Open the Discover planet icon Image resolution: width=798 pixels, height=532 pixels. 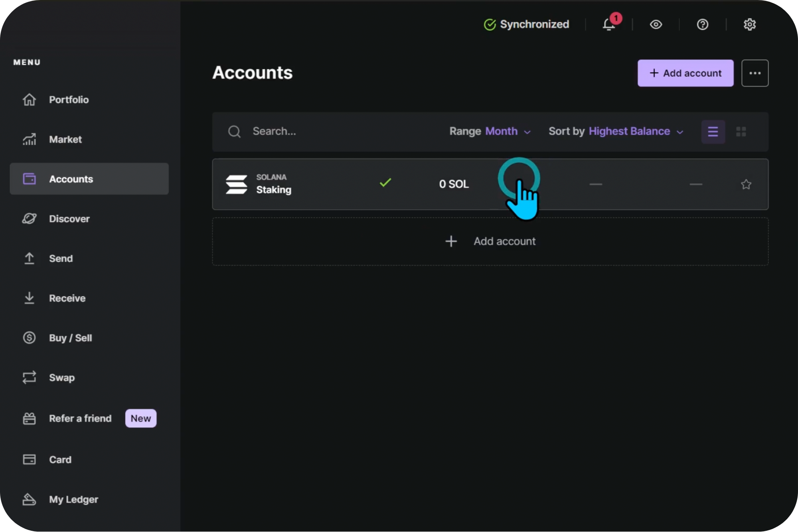pos(29,219)
